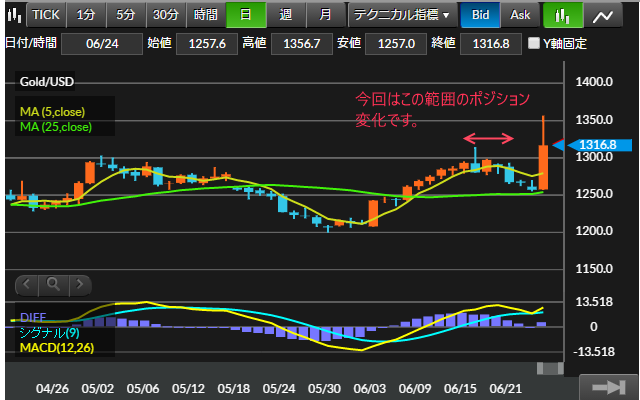640x400 pixels.
Task: Switch to 時間 hourly timeframe
Action: click(206, 15)
